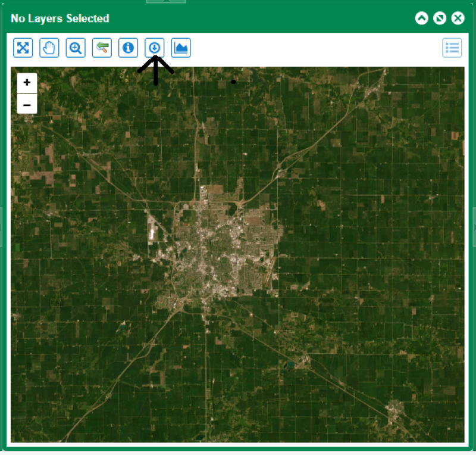Zoom out with the minus button

tap(27, 104)
